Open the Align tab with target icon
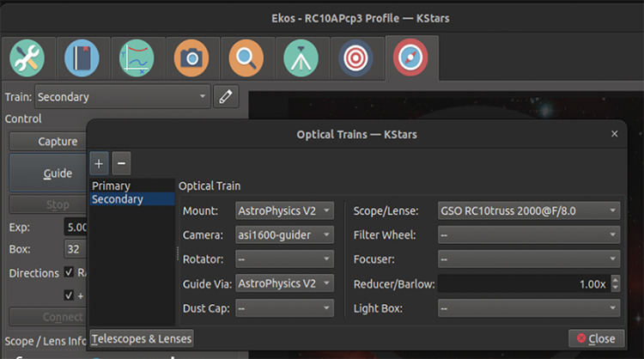This screenshot has width=644, height=359. pos(356,58)
